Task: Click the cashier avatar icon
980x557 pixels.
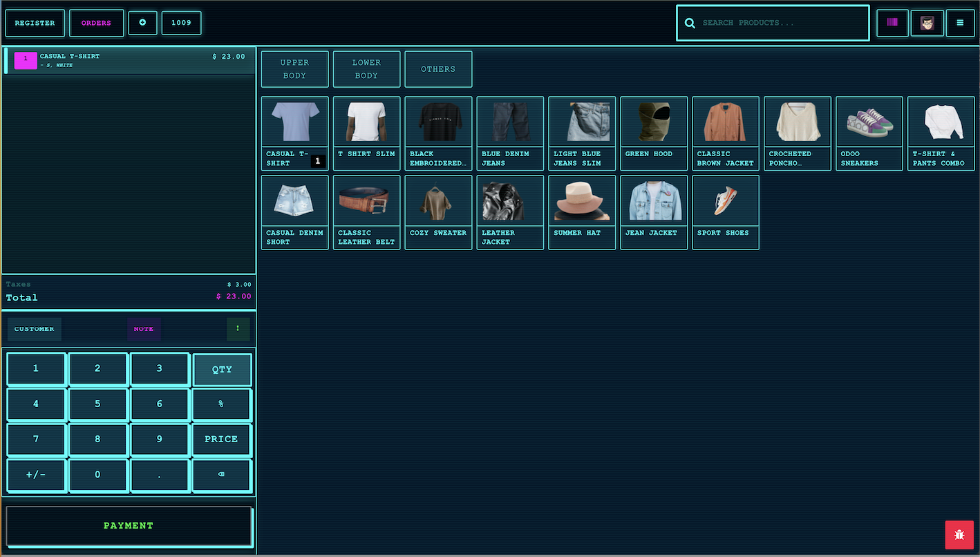Action: [927, 23]
